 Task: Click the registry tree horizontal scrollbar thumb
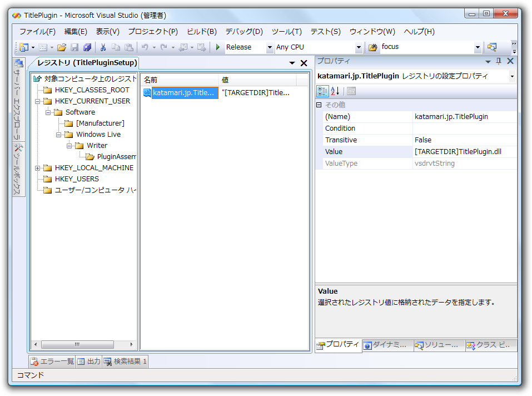77,344
